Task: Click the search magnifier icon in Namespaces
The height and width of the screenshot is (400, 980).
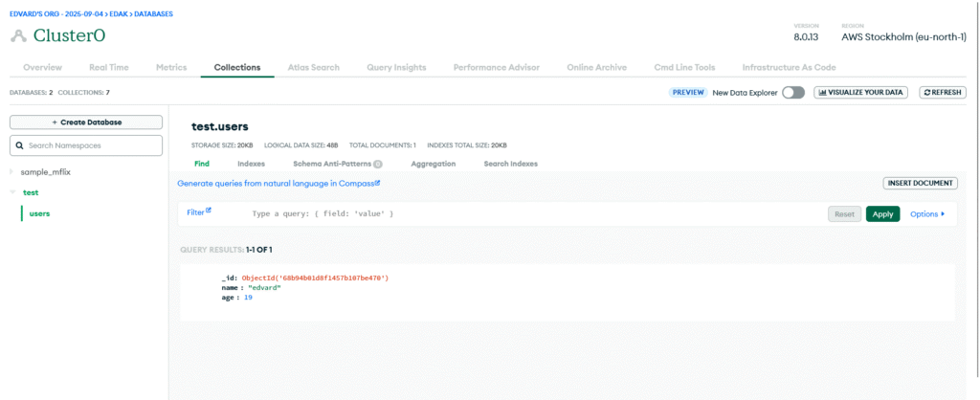Action: (19, 145)
